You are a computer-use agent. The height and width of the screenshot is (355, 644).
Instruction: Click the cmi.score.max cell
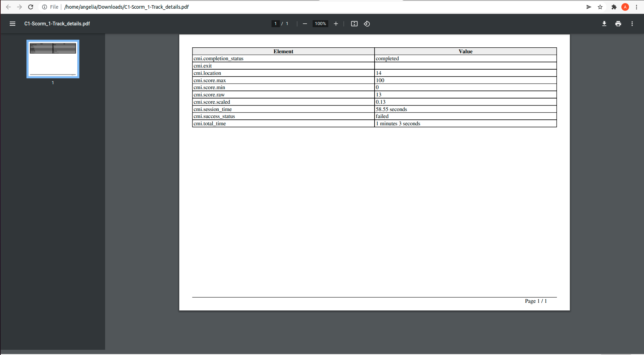pos(283,80)
